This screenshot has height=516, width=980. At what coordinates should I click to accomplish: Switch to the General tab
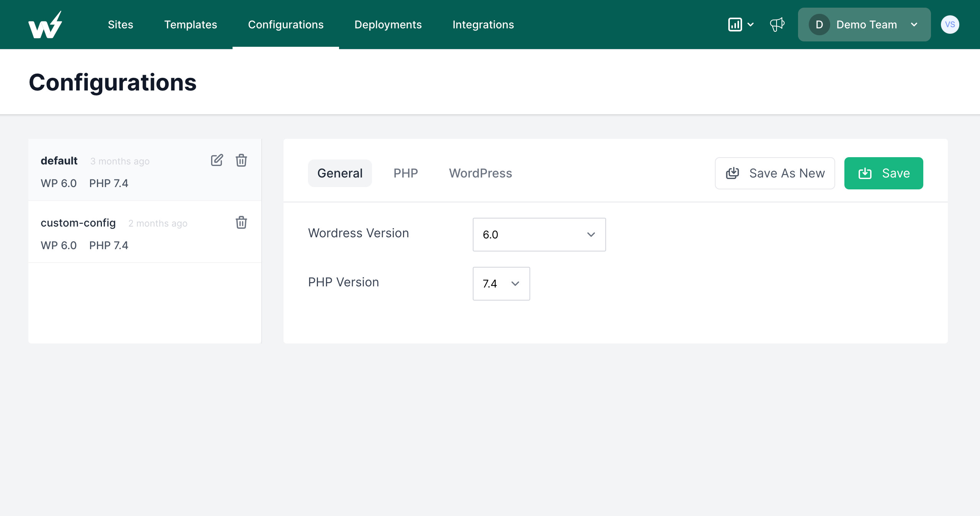coord(340,173)
